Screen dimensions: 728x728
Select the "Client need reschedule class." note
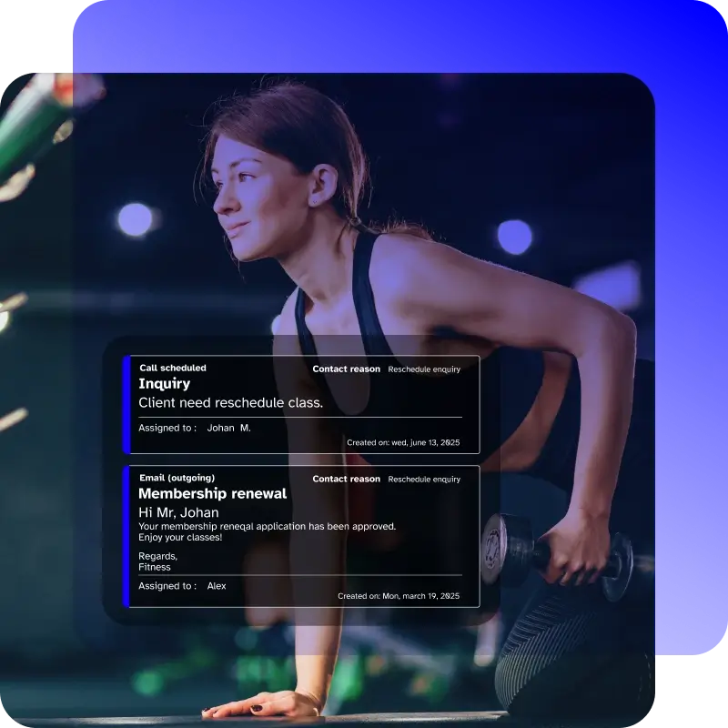[x=230, y=402]
